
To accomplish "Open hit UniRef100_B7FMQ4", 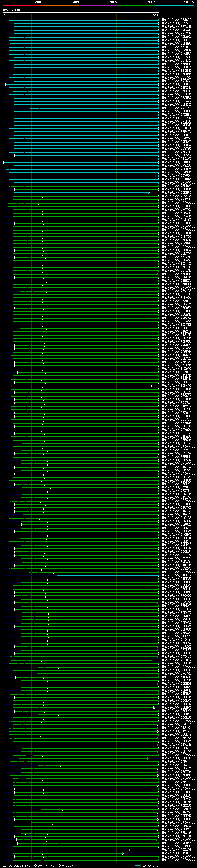I will 177,64.
